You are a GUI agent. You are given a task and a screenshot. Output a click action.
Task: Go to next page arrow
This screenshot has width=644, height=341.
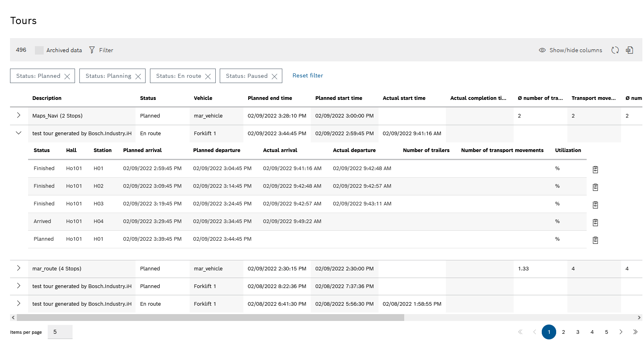click(621, 332)
